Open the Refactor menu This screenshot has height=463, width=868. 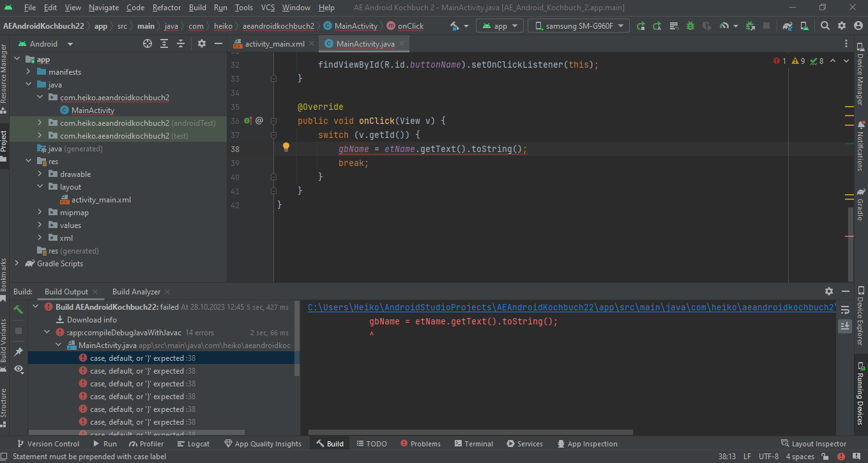[x=167, y=8]
